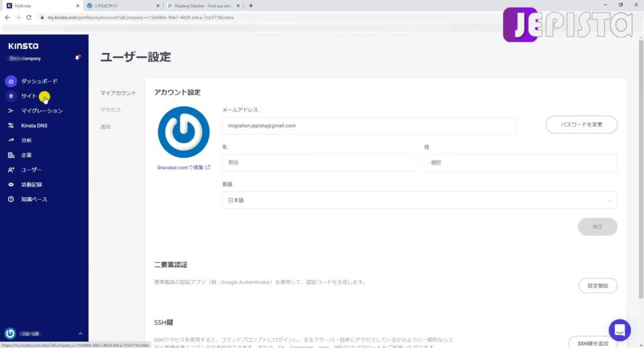
Task: Click the 企業 building icon
Action: (11, 155)
